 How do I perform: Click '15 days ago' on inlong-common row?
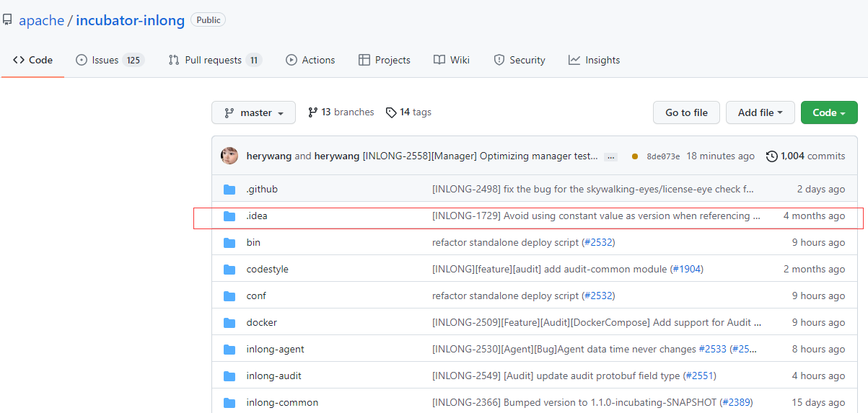pos(818,403)
